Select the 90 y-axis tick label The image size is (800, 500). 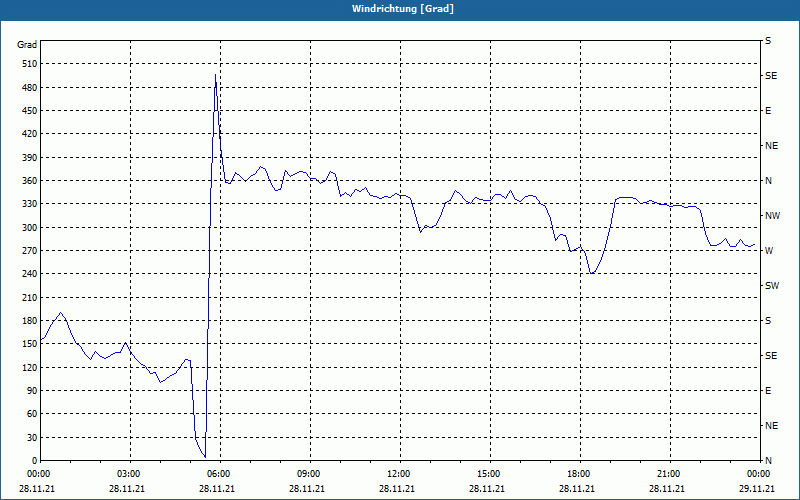tap(32, 391)
